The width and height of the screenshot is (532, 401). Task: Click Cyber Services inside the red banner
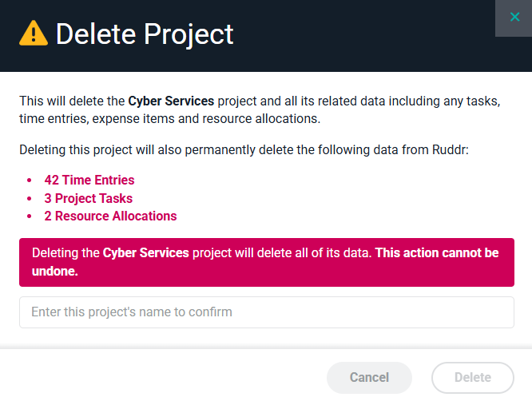146,253
